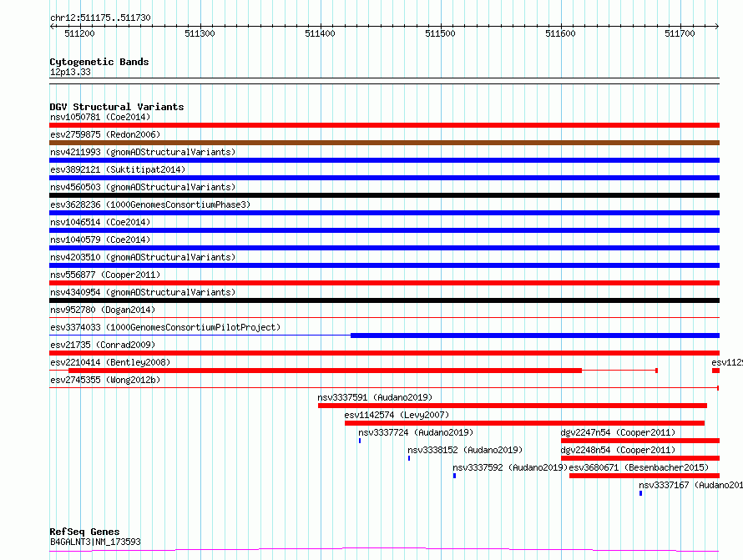Click the thick blue esv3374033 bar
The height and width of the screenshot is (560, 743).
pyautogui.click(x=535, y=335)
